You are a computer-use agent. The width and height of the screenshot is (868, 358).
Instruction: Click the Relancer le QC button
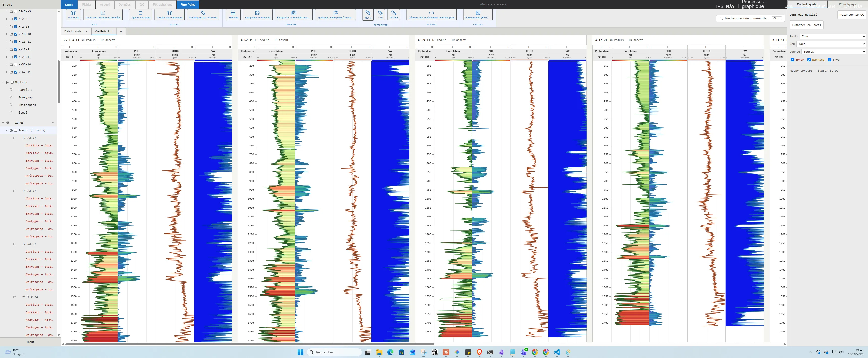click(852, 14)
